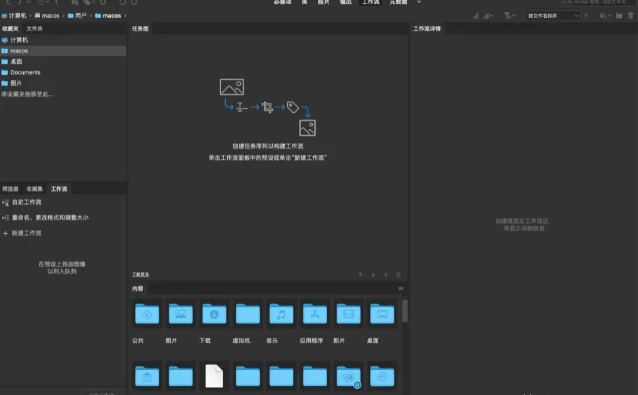Select the white document file thumbnail
This screenshot has height=395, width=638.
click(214, 376)
